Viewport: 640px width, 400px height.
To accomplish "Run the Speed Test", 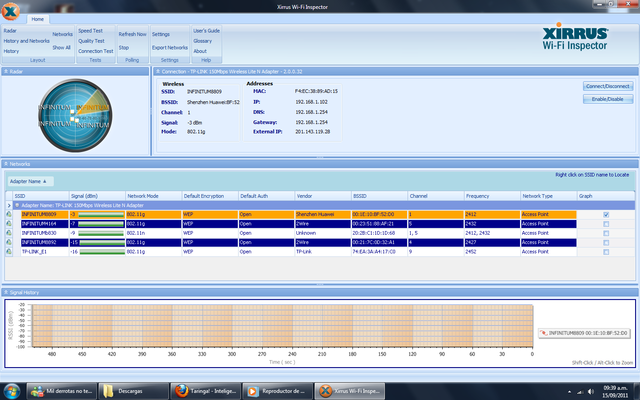I will [x=90, y=31].
